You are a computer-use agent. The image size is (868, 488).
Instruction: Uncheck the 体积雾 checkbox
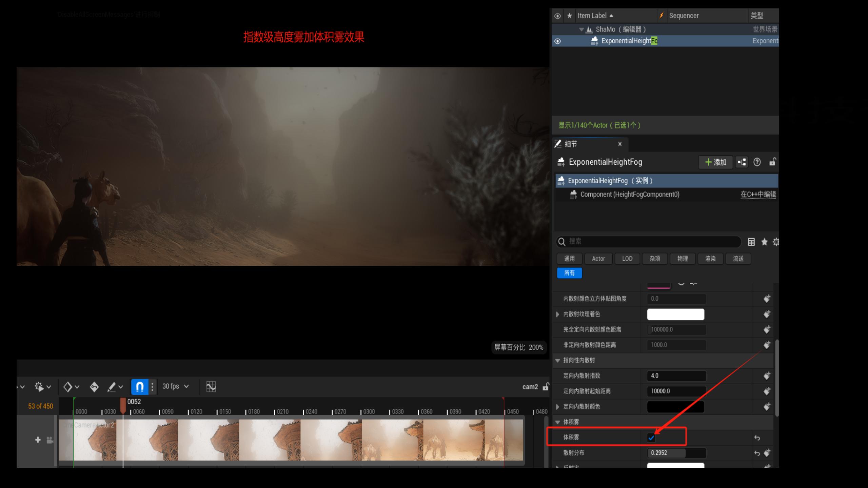651,438
